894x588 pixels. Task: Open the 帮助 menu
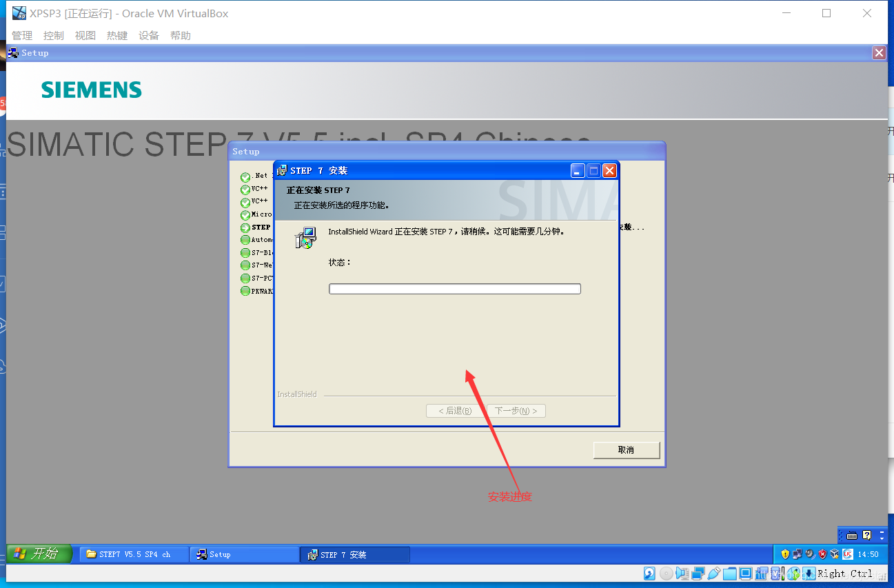click(181, 36)
